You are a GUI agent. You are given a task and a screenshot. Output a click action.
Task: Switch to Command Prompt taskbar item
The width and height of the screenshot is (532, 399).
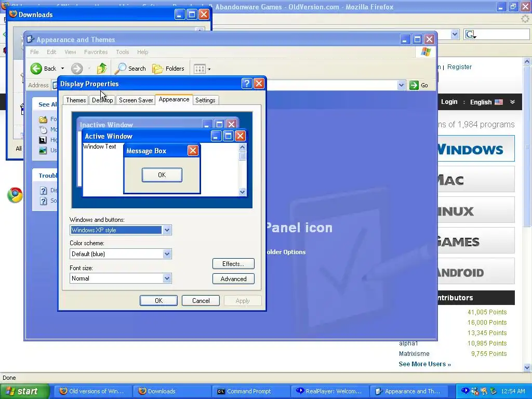251,391
